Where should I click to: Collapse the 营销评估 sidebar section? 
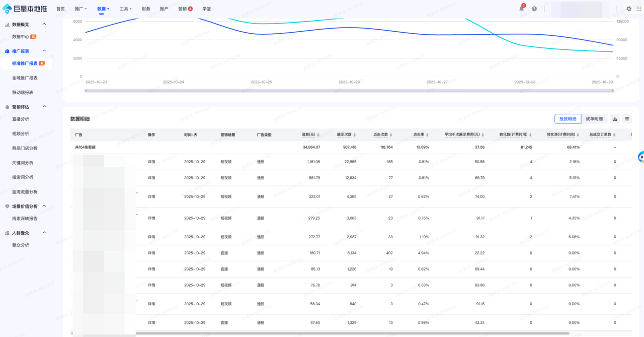coord(44,107)
